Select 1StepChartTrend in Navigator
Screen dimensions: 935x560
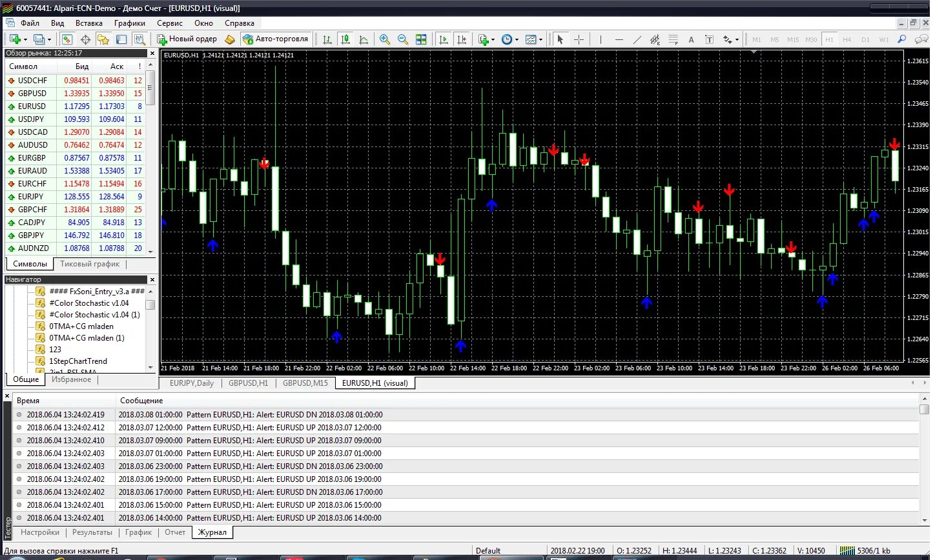coord(78,361)
